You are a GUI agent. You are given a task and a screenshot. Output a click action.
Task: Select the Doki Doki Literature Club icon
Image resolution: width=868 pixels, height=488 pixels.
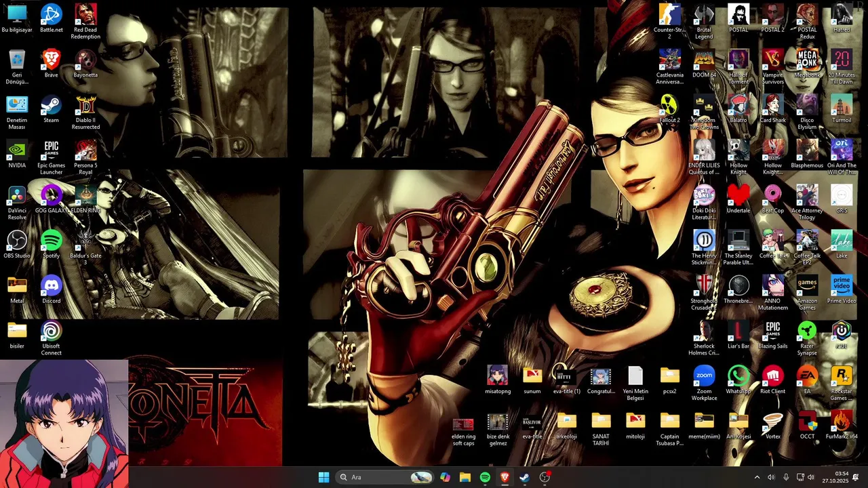click(x=704, y=203)
